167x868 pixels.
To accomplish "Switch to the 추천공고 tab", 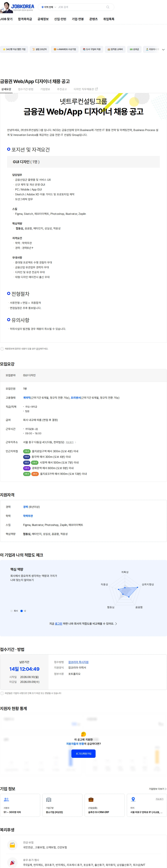I will click(x=62, y=89).
